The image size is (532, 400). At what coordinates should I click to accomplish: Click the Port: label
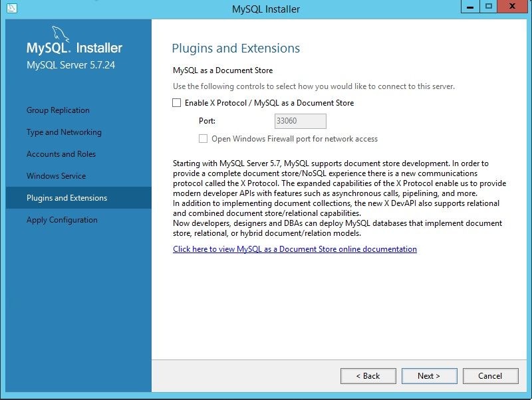pyautogui.click(x=207, y=121)
